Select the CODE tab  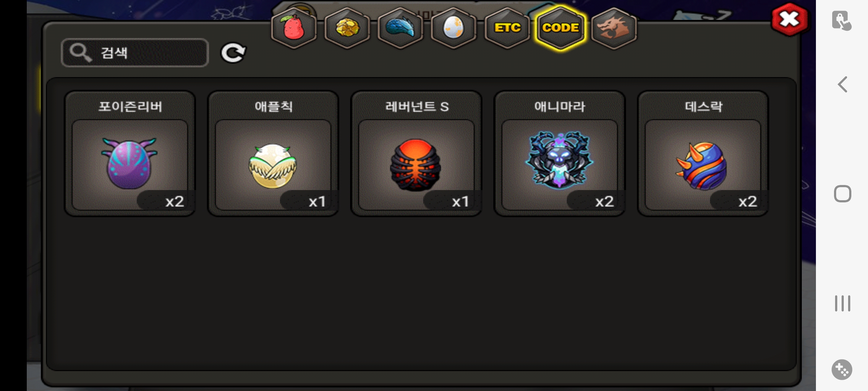click(x=560, y=28)
